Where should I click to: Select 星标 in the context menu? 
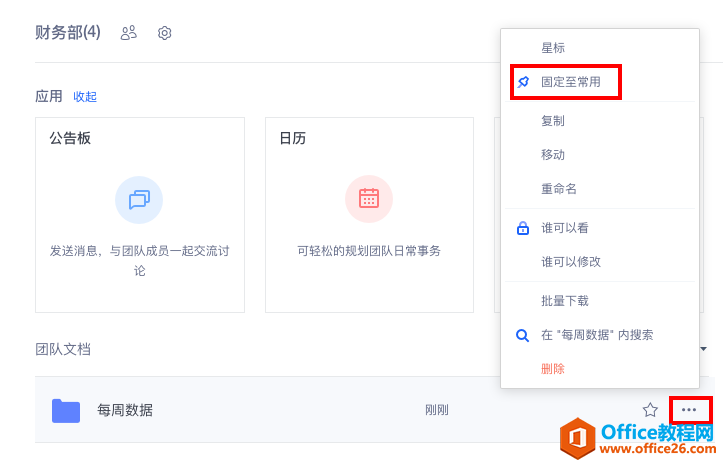click(553, 48)
